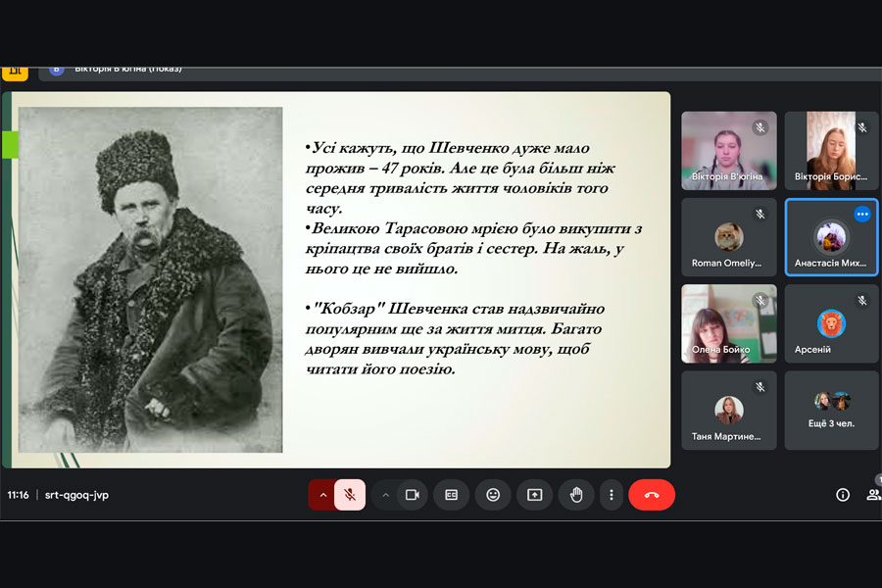Expand video settings arrow beside camera
Screen dimensions: 882x588
[x=385, y=495]
